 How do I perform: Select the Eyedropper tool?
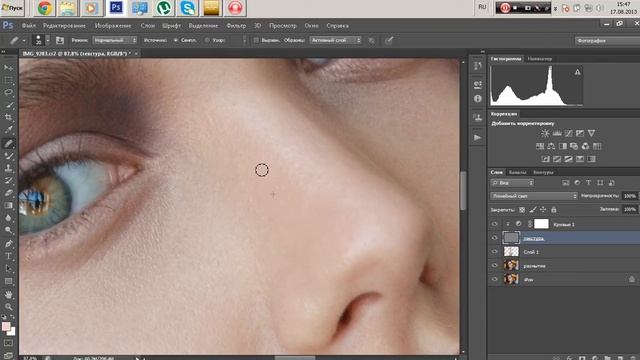tap(8, 130)
